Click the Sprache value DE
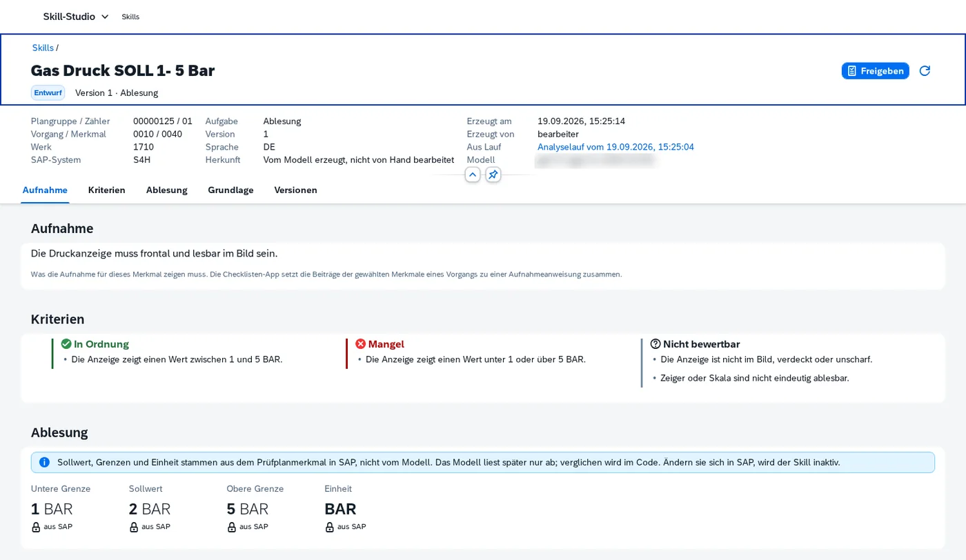The image size is (966, 560). click(x=269, y=147)
